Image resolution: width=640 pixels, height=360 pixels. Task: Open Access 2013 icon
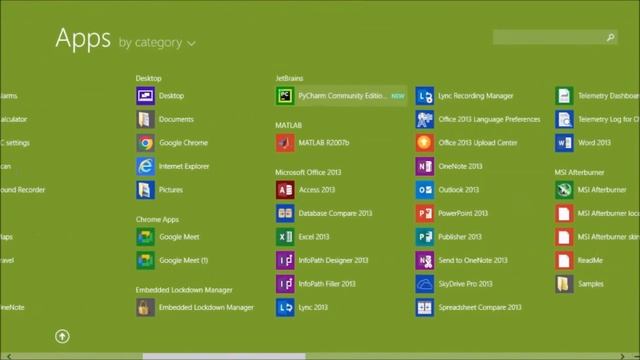pyautogui.click(x=285, y=190)
